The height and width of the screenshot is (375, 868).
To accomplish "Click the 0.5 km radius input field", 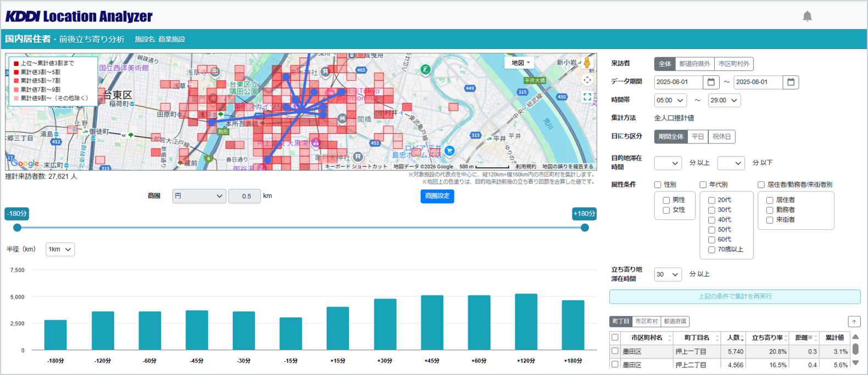I will click(x=244, y=196).
